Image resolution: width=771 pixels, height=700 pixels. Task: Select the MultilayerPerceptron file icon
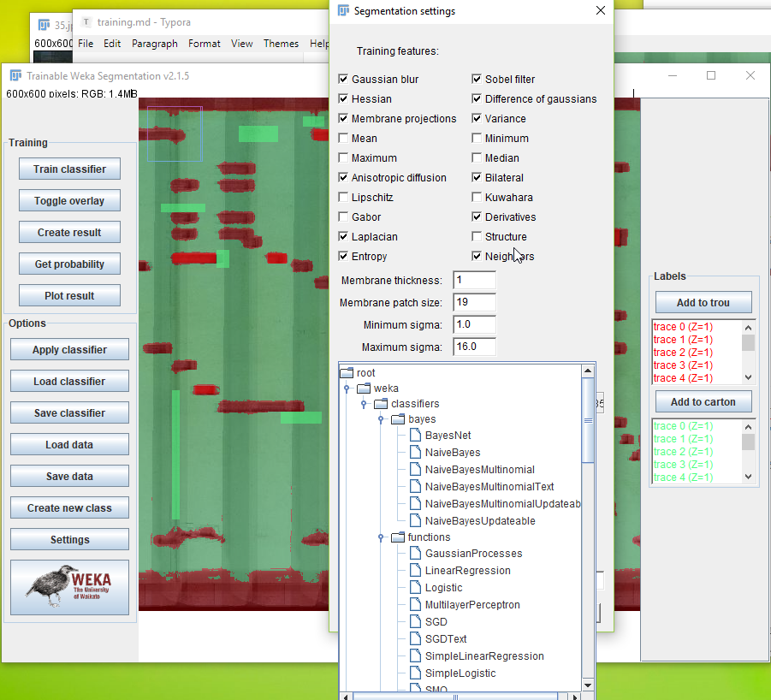coord(415,605)
